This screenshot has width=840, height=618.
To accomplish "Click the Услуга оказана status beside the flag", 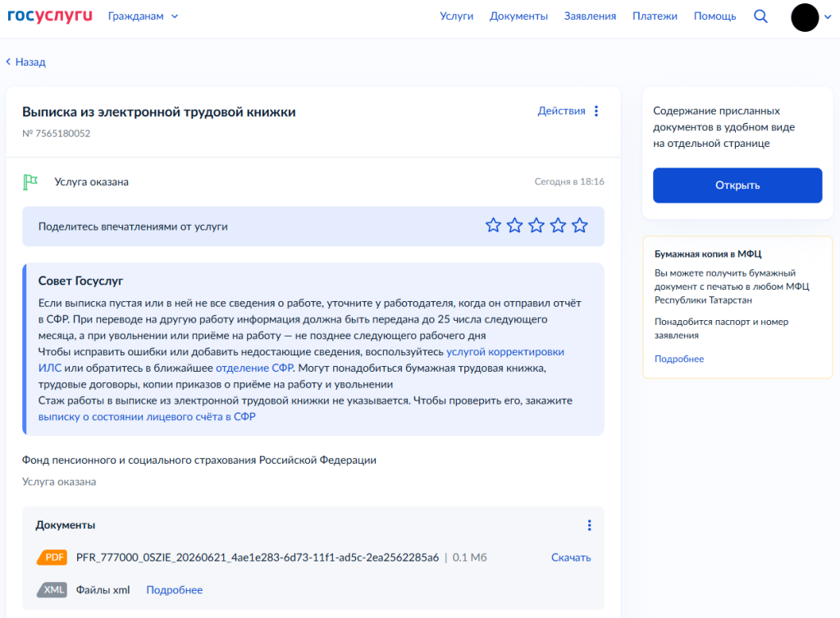I will [91, 181].
